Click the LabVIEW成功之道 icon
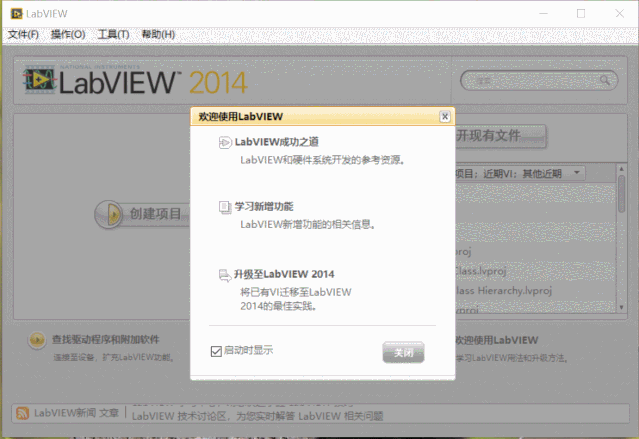Image resolution: width=639 pixels, height=439 pixels. [x=225, y=142]
